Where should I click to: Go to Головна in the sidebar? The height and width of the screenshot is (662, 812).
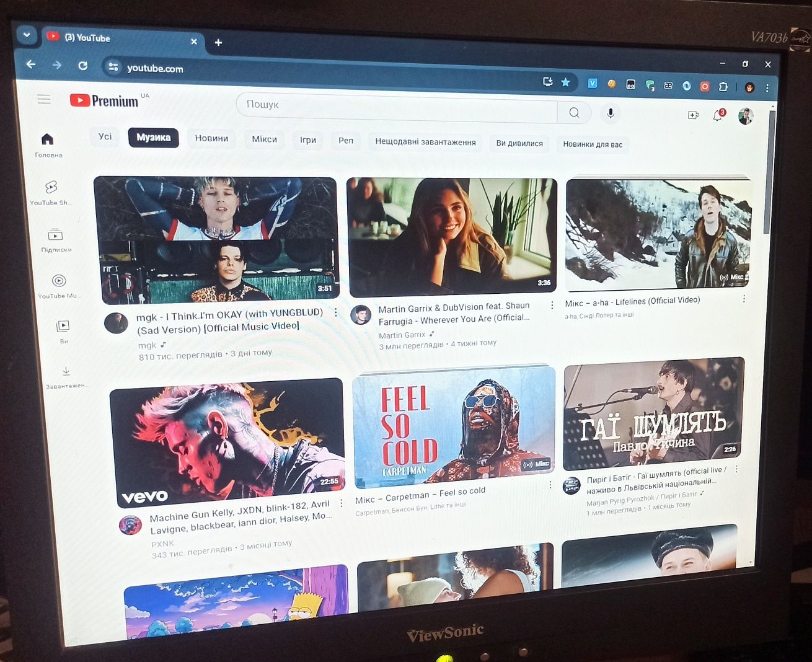[x=48, y=145]
